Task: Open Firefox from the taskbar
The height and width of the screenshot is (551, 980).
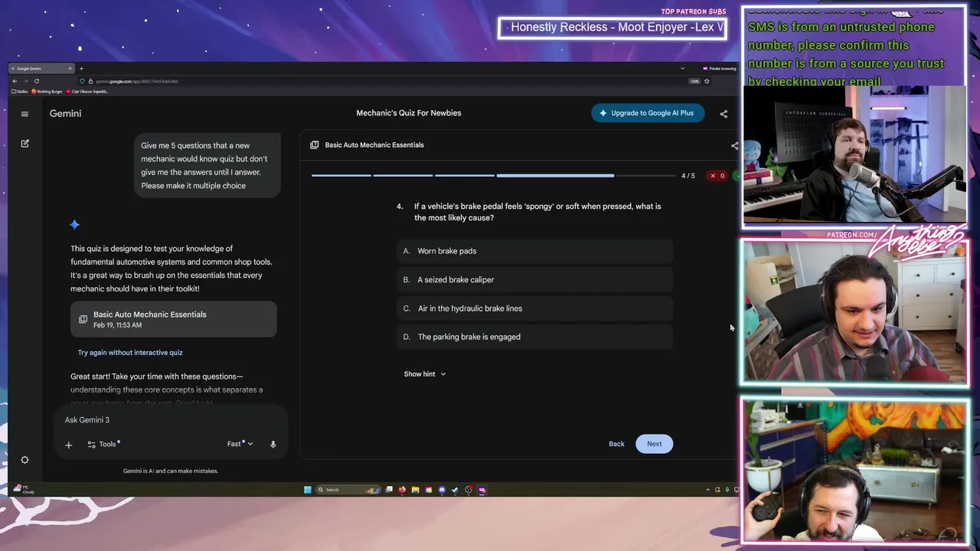Action: click(402, 490)
